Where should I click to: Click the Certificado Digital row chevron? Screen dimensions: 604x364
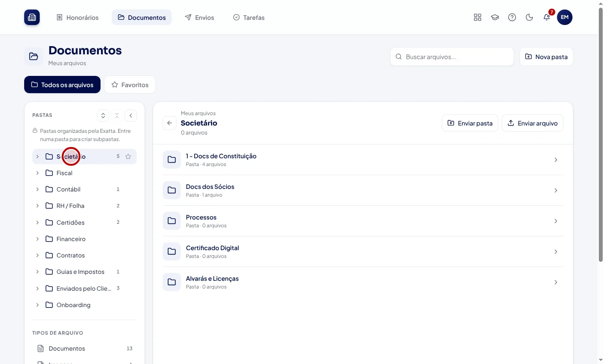pyautogui.click(x=556, y=251)
